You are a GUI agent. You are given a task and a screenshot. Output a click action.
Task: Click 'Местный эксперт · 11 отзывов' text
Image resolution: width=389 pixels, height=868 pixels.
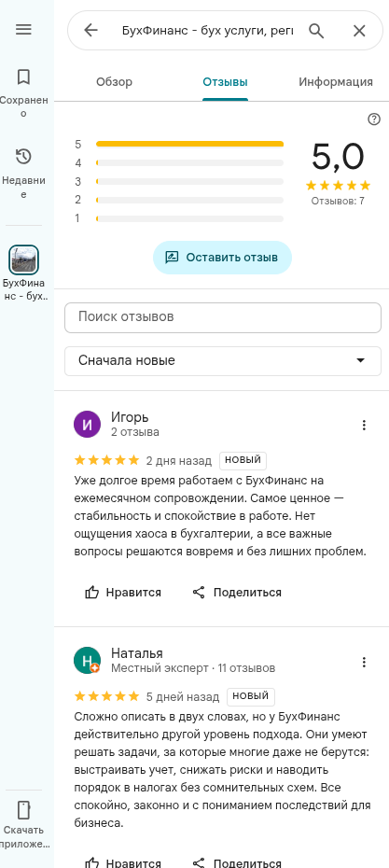(192, 668)
